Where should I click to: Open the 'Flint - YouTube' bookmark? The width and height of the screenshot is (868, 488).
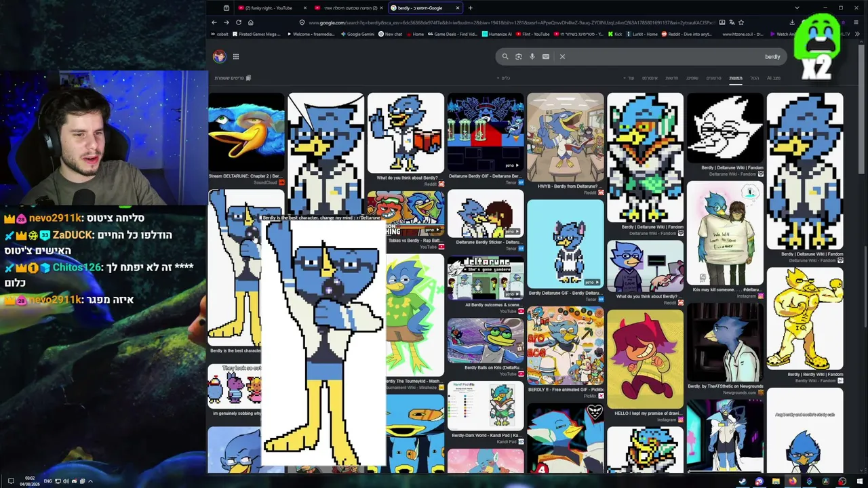coord(534,34)
